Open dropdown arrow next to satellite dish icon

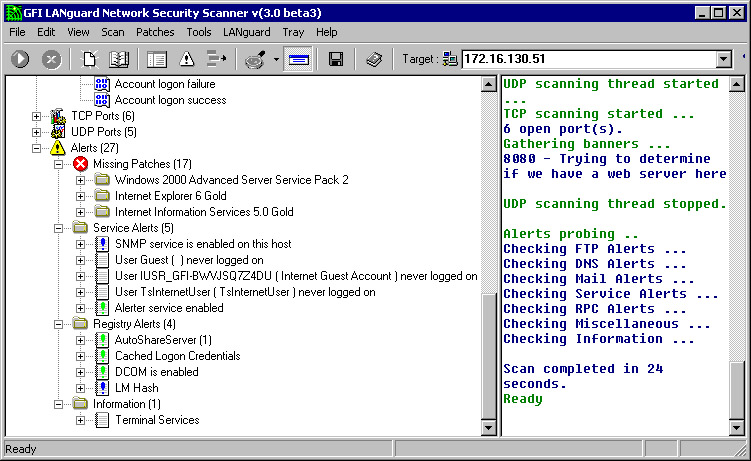(x=276, y=60)
